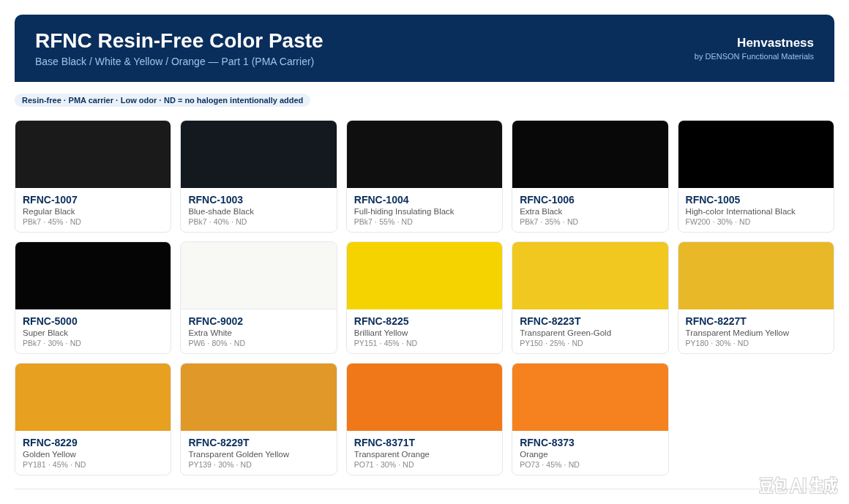Click the name 'Blue-shade Black'
Viewport: 849px width, 504px height.
click(x=221, y=211)
